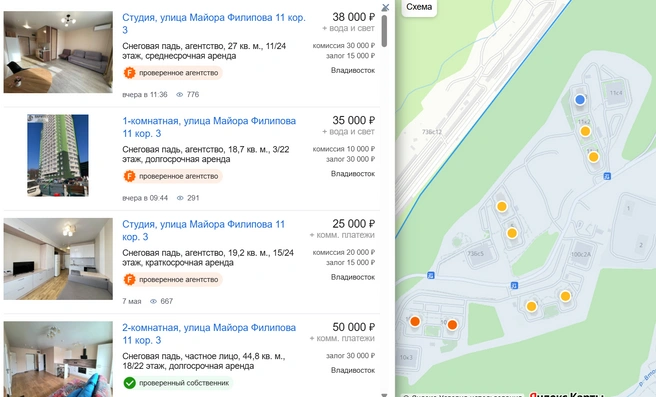Click the yellow marker closest to building 736с5
Viewport: 656px width, 397px height.
click(x=512, y=233)
